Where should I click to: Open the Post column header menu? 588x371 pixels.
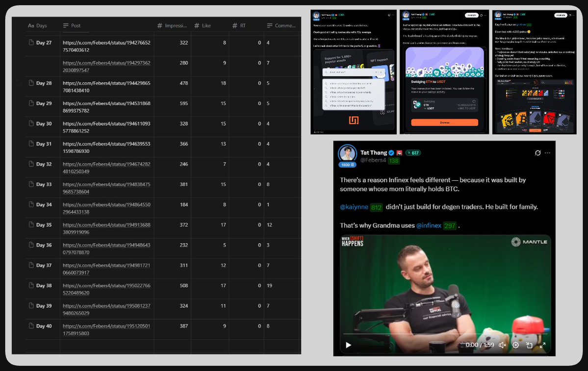coord(72,25)
